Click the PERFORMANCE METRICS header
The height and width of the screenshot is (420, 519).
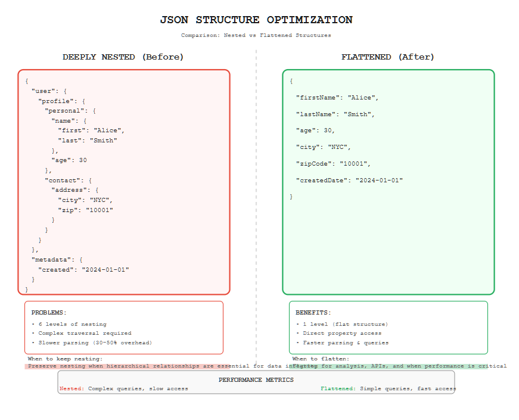tap(255, 379)
